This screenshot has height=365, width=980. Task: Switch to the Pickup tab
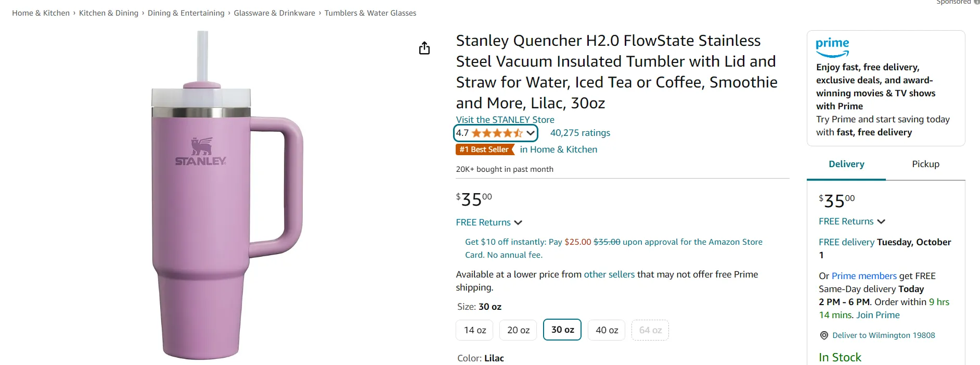(925, 164)
